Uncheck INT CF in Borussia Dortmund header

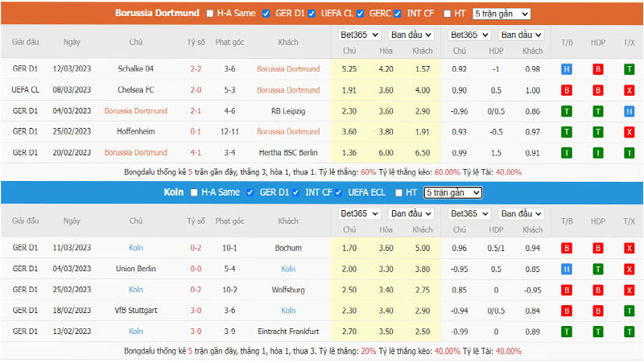398,14
